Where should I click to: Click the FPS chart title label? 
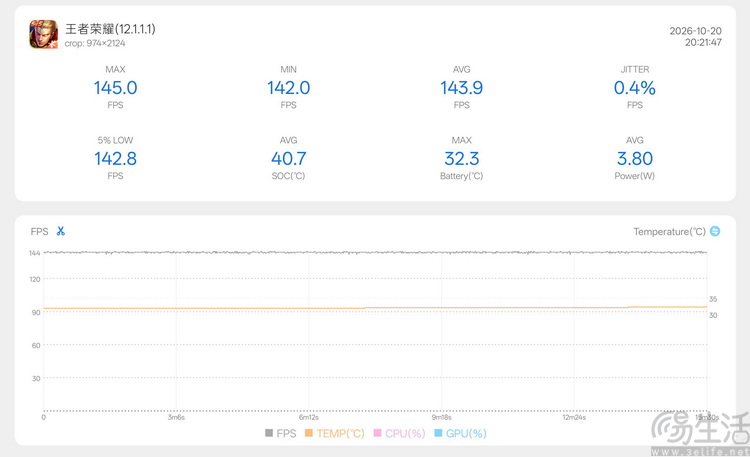(x=39, y=232)
